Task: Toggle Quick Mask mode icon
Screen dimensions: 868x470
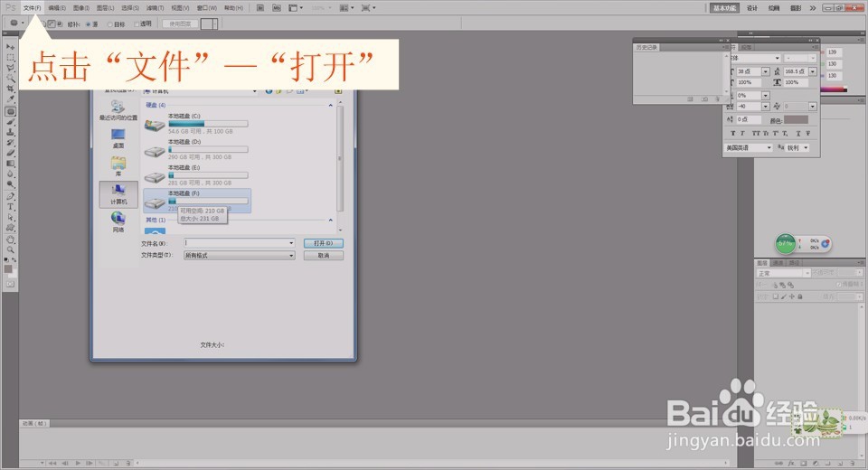Action: 10,284
